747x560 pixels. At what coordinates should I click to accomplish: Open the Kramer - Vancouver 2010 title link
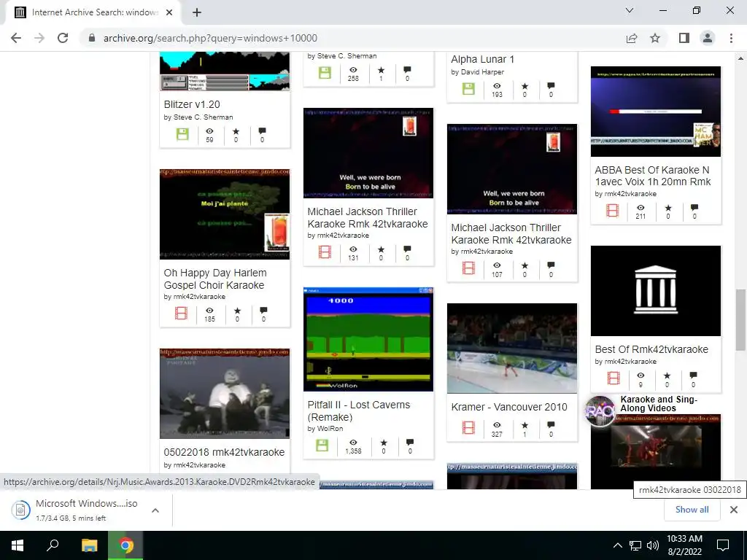[508, 407]
